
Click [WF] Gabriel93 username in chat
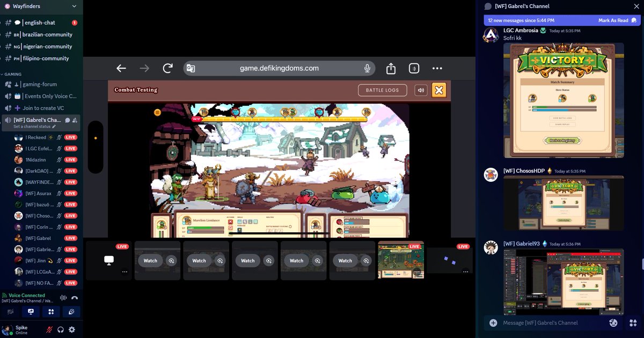522,244
